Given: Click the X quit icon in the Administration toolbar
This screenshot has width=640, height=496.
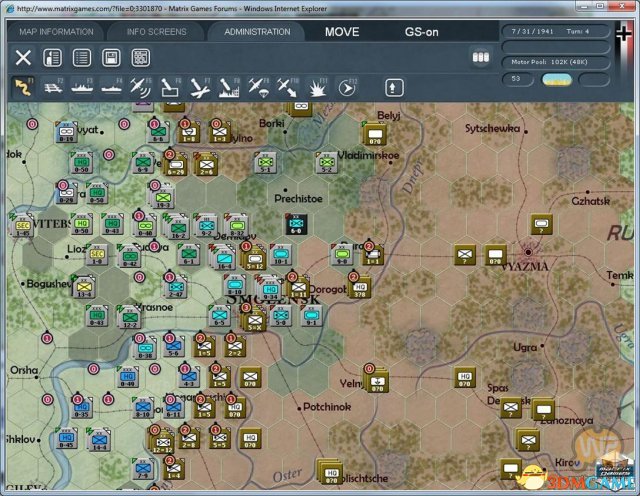Looking at the screenshot, I should [23, 58].
